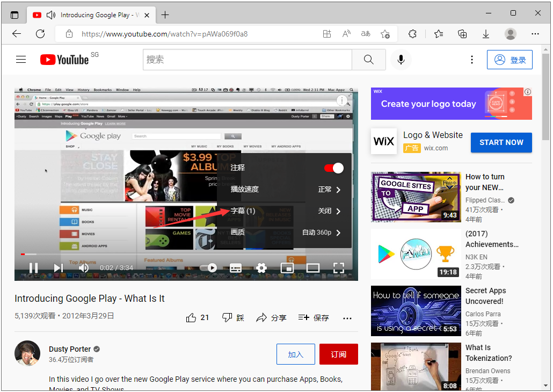
Task: Open the tab actions menu icon
Action: [x=14, y=15]
